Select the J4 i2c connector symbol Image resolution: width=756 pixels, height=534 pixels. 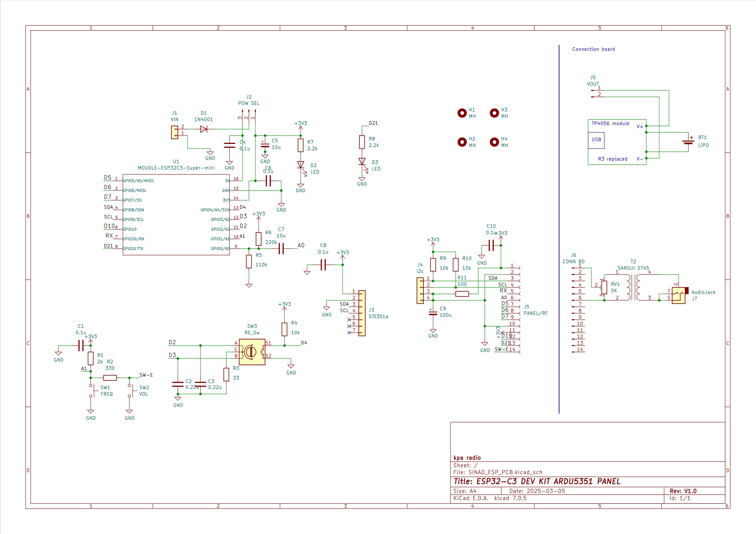(420, 291)
